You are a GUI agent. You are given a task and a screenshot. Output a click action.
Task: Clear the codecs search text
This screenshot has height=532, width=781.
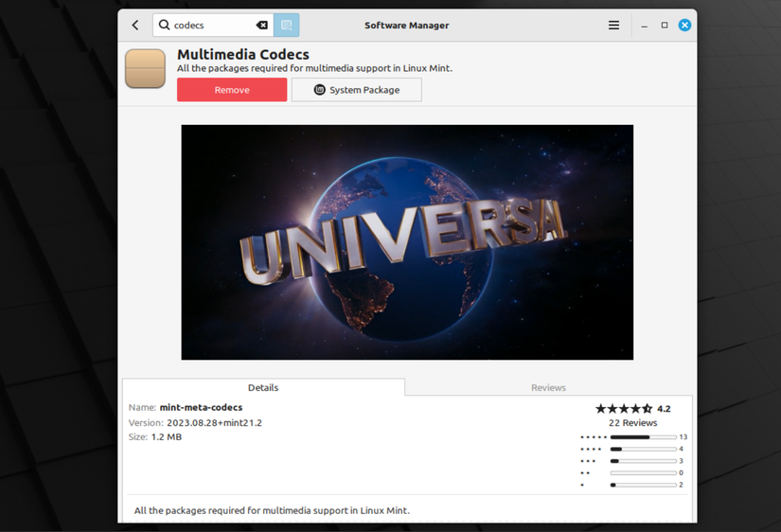coord(262,26)
